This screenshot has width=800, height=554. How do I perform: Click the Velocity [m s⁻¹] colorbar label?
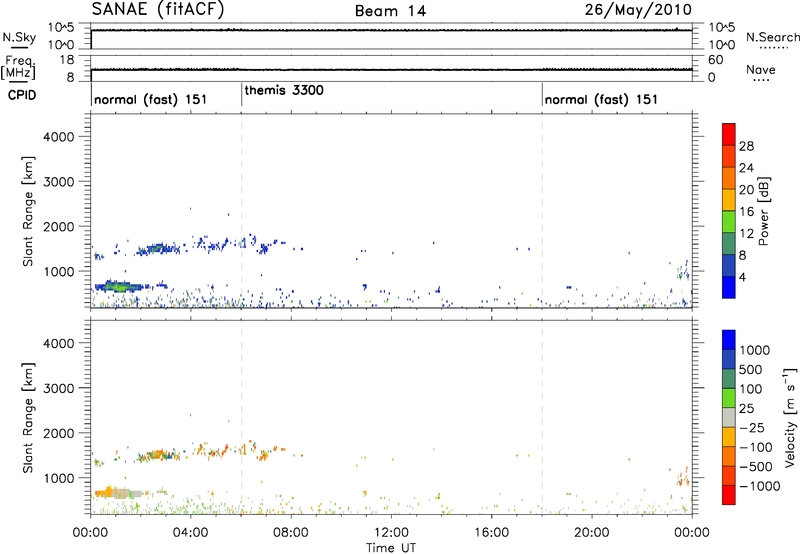[790, 418]
